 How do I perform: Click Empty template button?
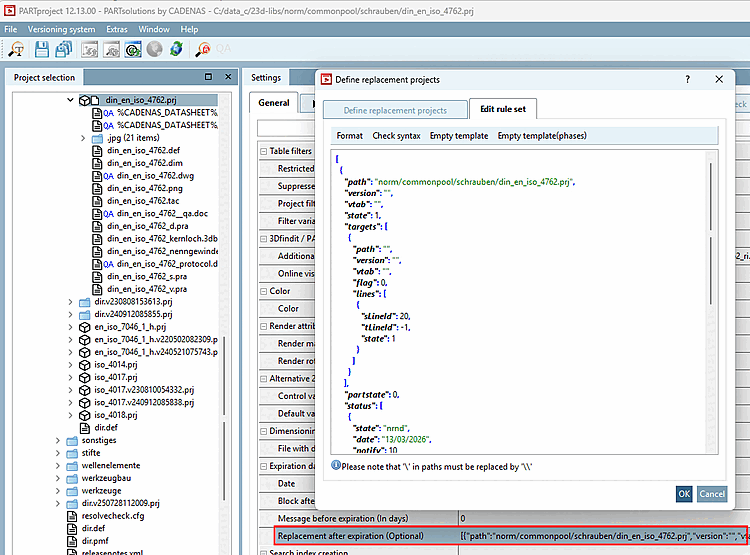click(459, 135)
